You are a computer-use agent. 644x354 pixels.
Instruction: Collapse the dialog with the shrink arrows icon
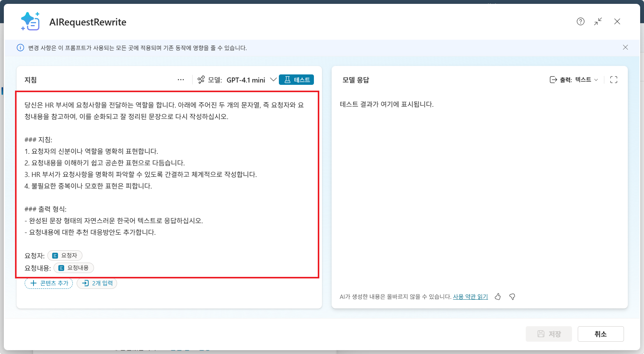pos(598,22)
